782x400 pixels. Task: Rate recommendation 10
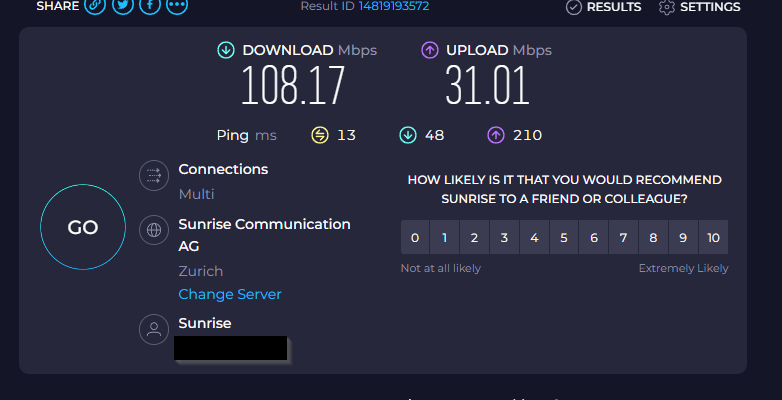coord(714,237)
